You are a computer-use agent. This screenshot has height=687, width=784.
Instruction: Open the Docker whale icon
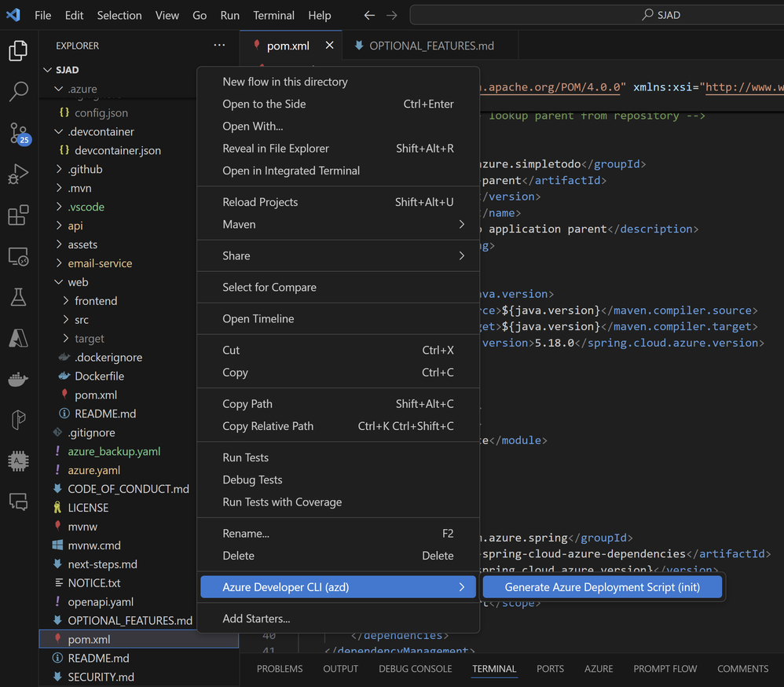click(18, 379)
